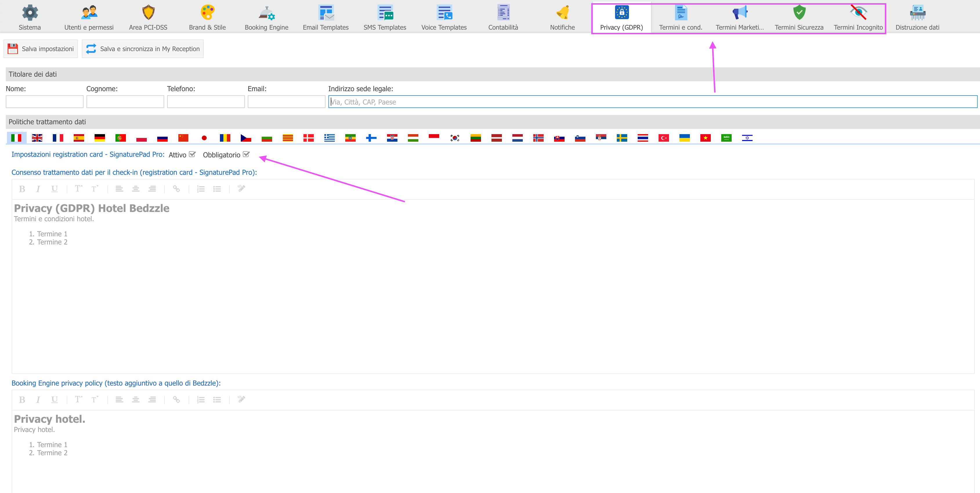Image resolution: width=980 pixels, height=493 pixels.
Task: Switch to Termini Incognito tab
Action: coord(858,17)
